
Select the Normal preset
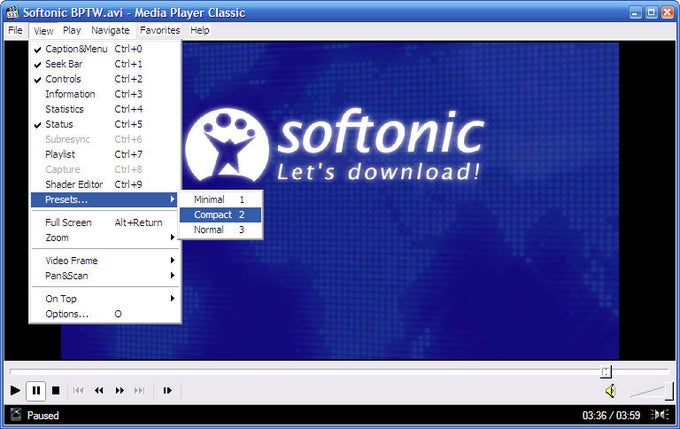[x=220, y=230]
